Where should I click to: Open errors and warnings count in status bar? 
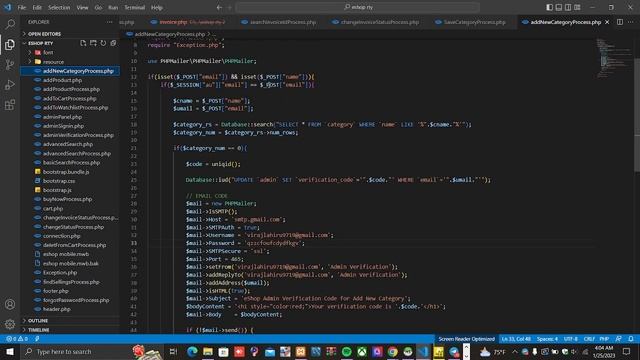pyautogui.click(x=17, y=339)
